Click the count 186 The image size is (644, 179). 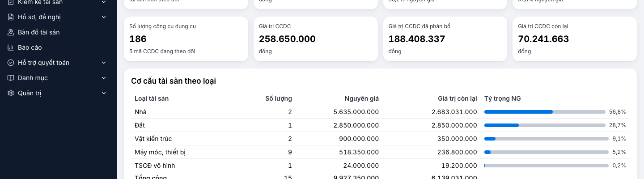[138, 39]
